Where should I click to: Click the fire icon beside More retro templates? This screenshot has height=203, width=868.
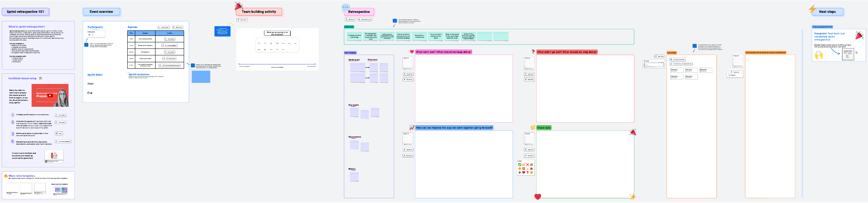(6, 176)
